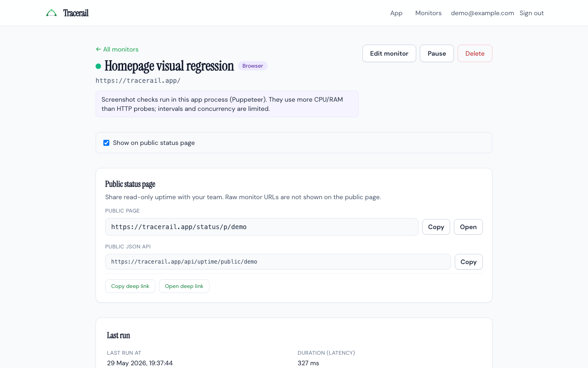Click the Puppeteer screenshot checks notice
The height and width of the screenshot is (368, 588).
click(x=227, y=104)
